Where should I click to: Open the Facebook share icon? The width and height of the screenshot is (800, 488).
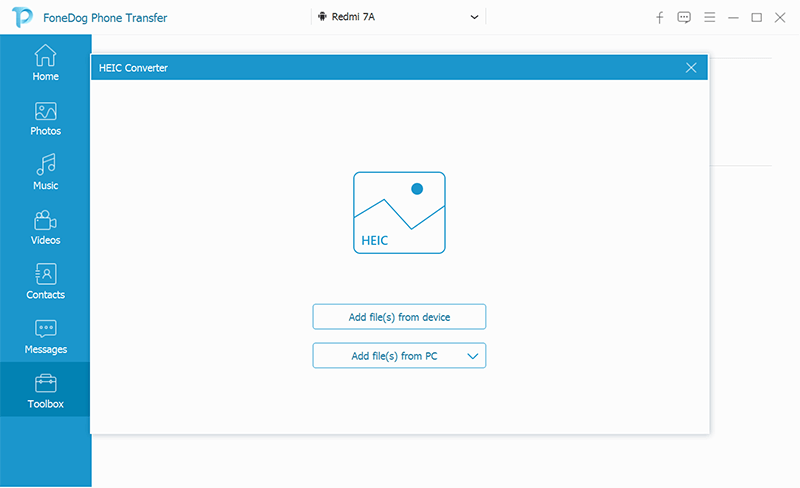660,17
